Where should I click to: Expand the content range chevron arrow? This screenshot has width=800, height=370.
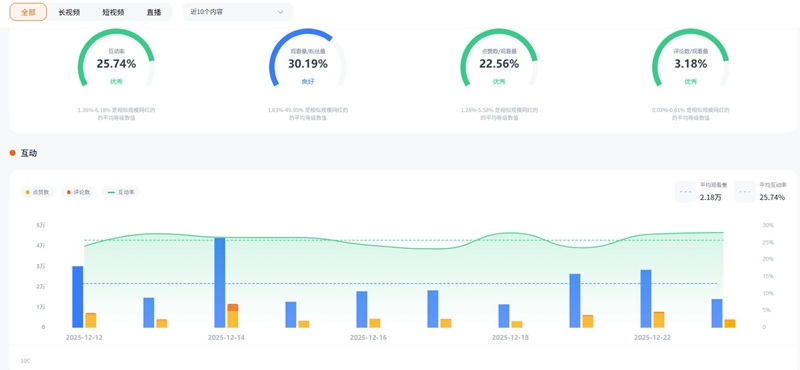280,12
